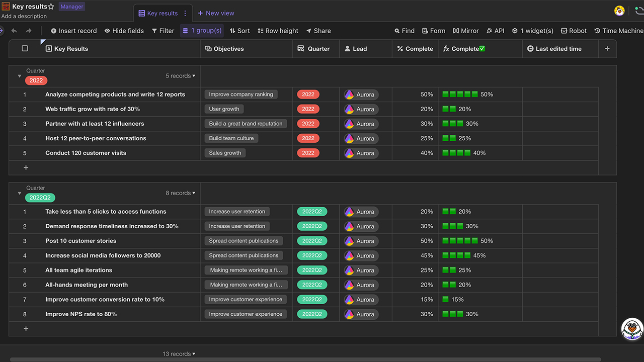This screenshot has width=644, height=362.
Task: Open Key results view options menu
Action: point(185,13)
